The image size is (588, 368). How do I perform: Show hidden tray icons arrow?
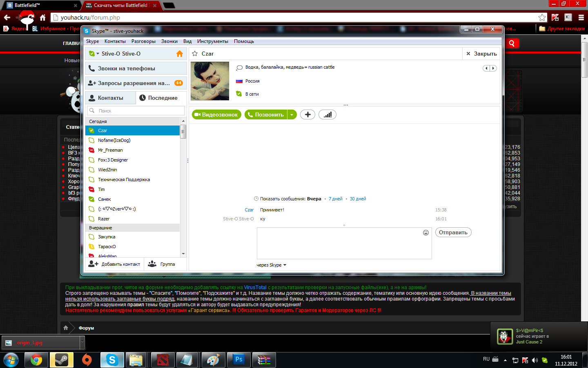[x=505, y=360]
